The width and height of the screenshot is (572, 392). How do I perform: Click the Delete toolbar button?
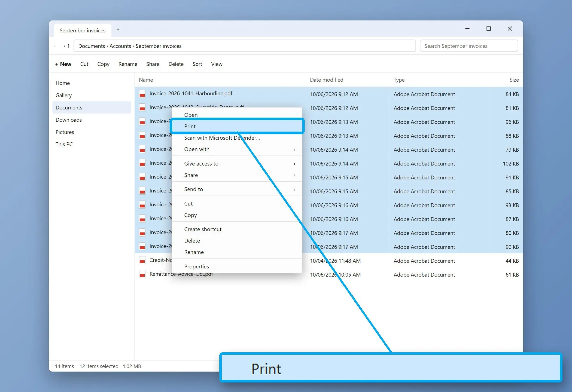coord(176,64)
